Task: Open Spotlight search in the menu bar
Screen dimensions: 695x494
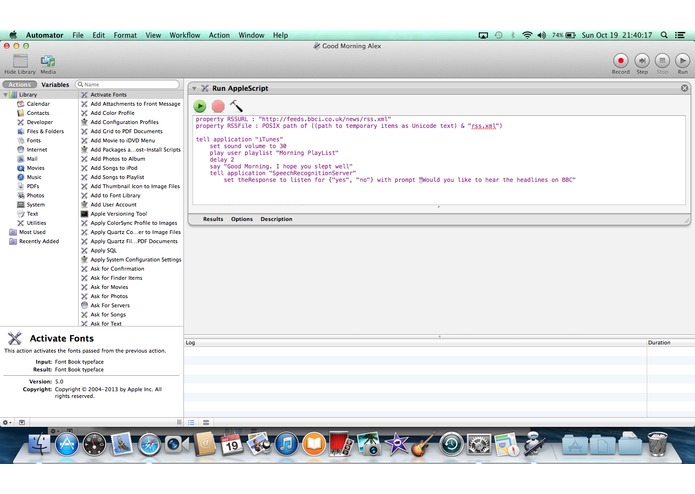Action: (664, 35)
